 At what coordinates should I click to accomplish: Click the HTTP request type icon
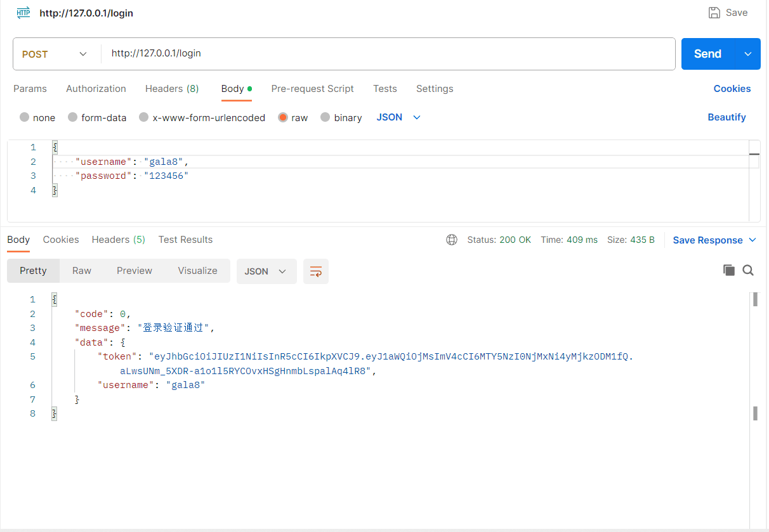tap(23, 13)
